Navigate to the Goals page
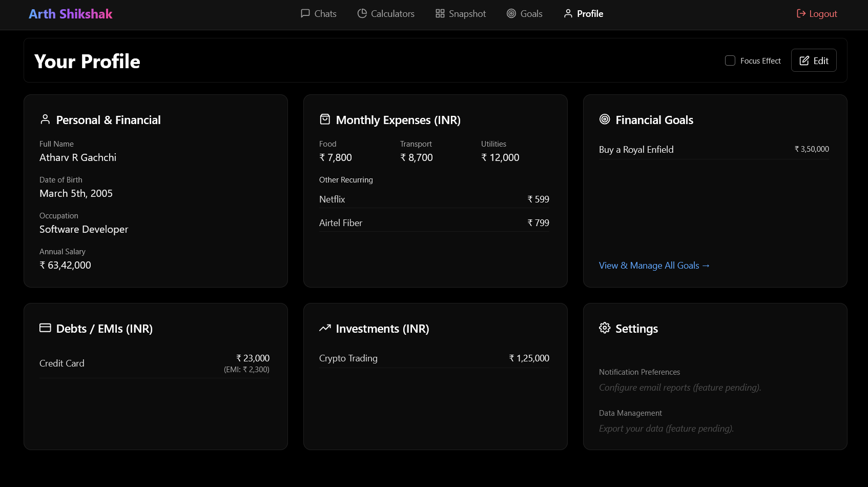 525,13
